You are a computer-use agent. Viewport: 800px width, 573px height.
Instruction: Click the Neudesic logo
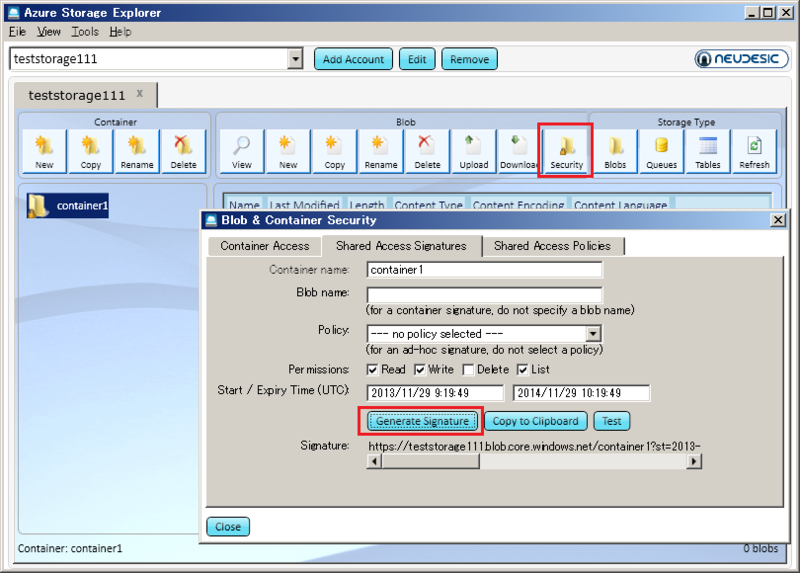[x=741, y=59]
